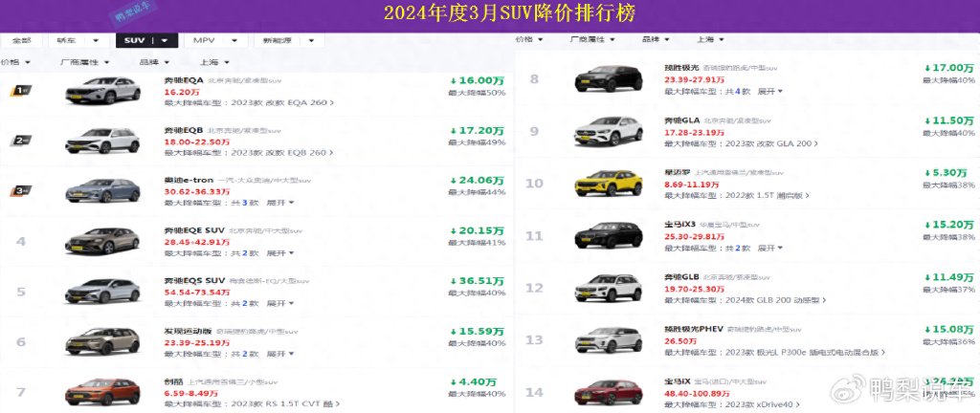Click the 宝马iX3 model name
This screenshot has height=413, width=980.
(x=680, y=224)
